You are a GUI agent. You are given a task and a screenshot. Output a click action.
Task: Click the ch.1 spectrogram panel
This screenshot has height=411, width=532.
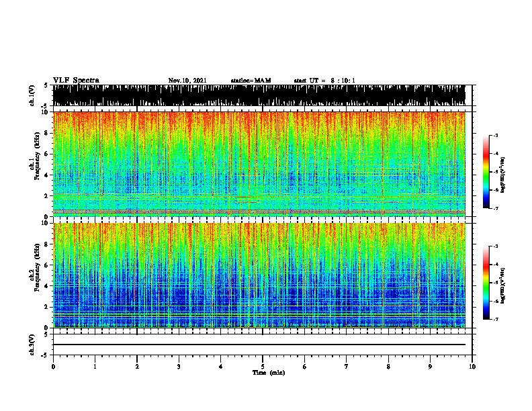259,164
